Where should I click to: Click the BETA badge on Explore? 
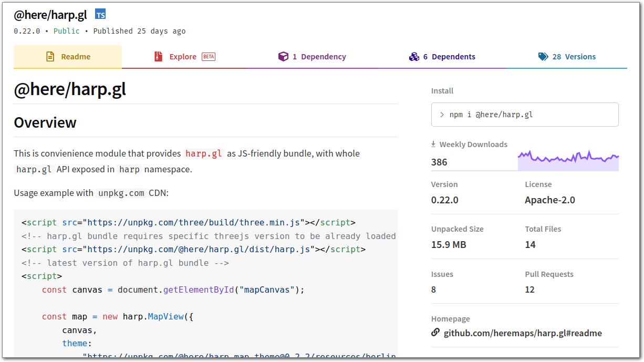pyautogui.click(x=209, y=57)
